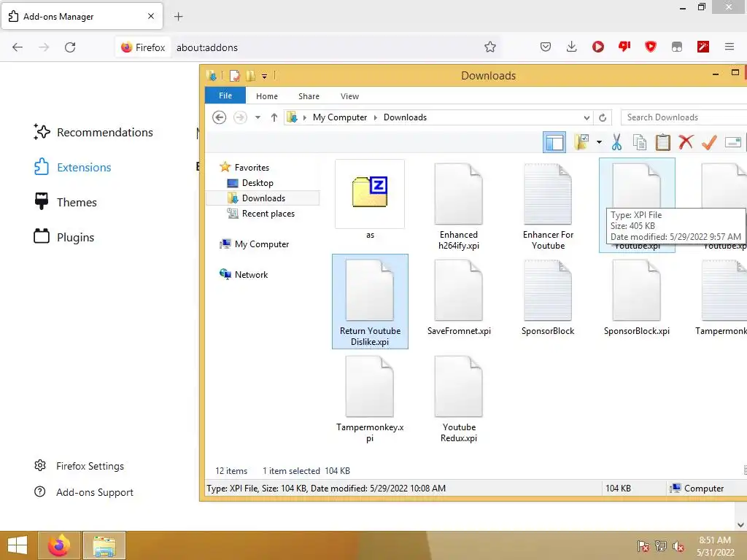747x560 pixels.
Task: Click the Paste clipboard icon
Action: 662,142
